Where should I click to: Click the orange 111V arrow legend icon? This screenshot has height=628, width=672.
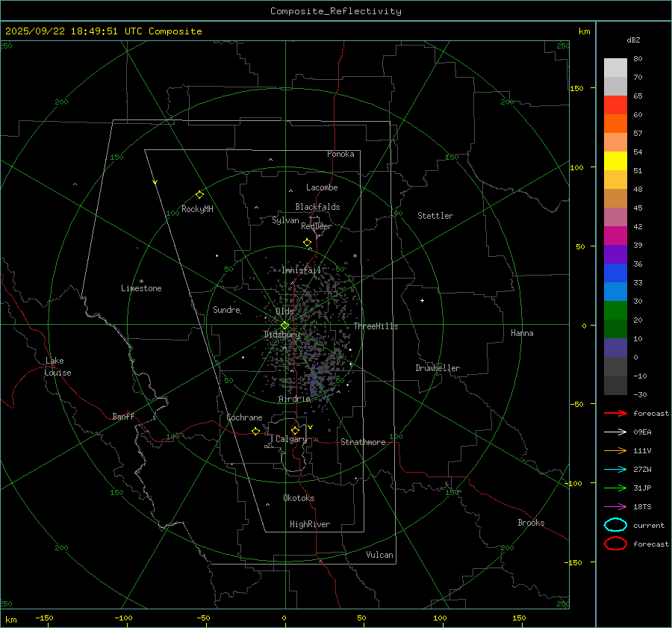[615, 450]
